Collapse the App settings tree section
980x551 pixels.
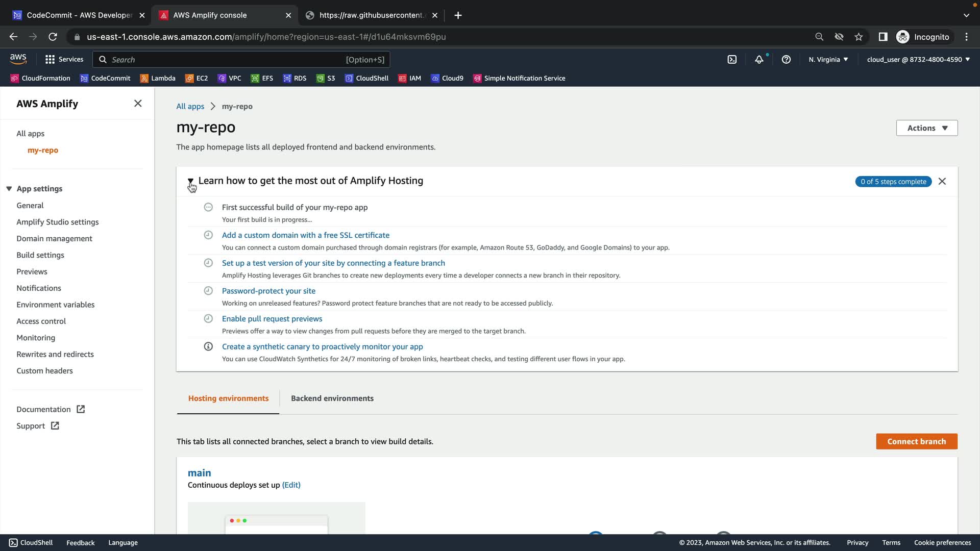click(9, 189)
